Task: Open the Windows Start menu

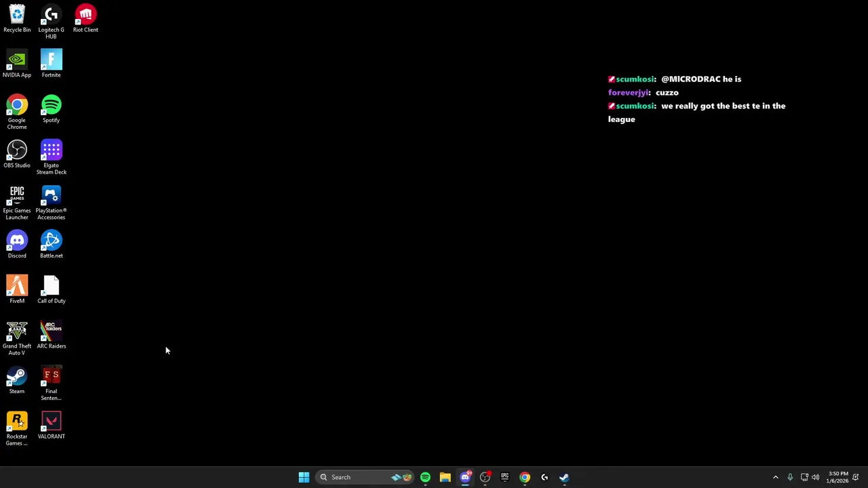Action: [x=304, y=477]
